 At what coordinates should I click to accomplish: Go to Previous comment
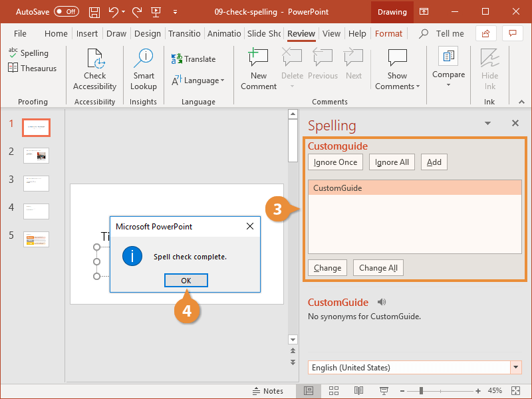pyautogui.click(x=323, y=65)
